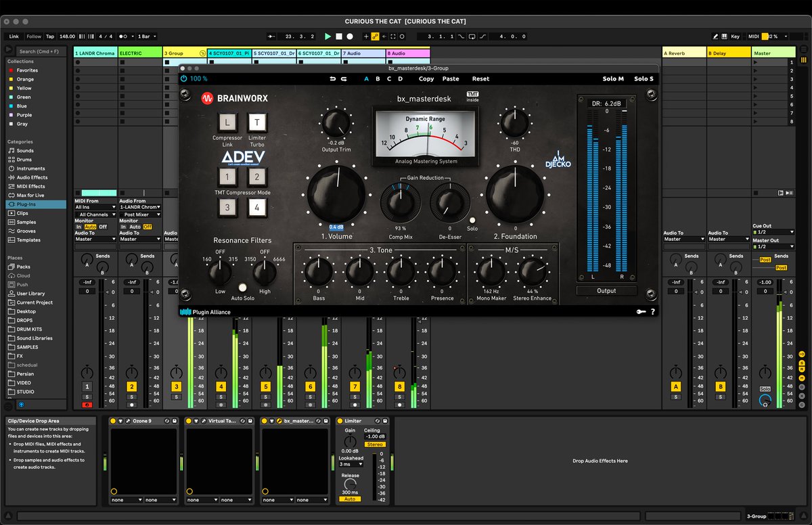Click the Plugin Alliance logo
The width and height of the screenshot is (812, 525).
205,312
